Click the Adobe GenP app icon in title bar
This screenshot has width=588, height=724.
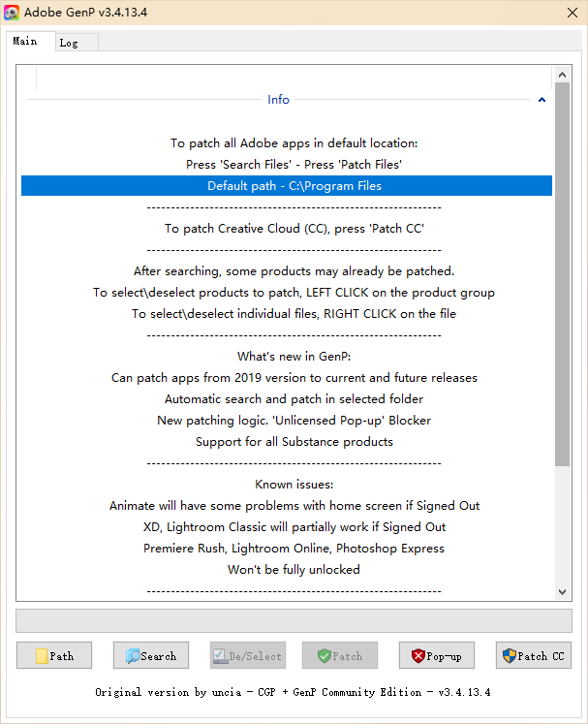click(x=12, y=12)
